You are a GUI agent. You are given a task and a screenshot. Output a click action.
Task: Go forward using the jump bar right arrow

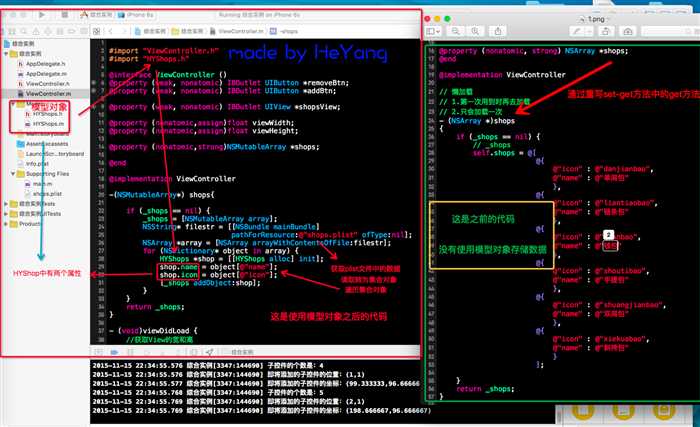click(124, 31)
